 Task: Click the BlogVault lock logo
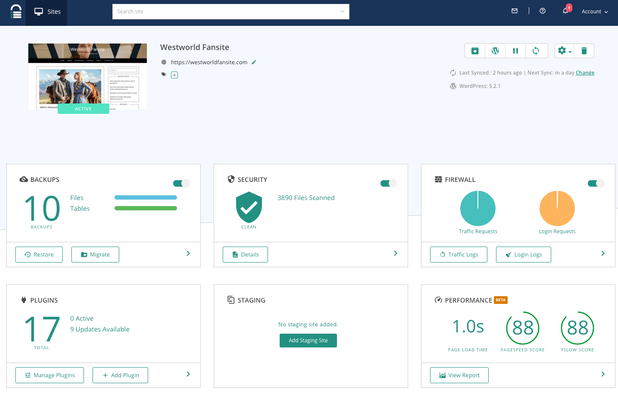point(16,11)
